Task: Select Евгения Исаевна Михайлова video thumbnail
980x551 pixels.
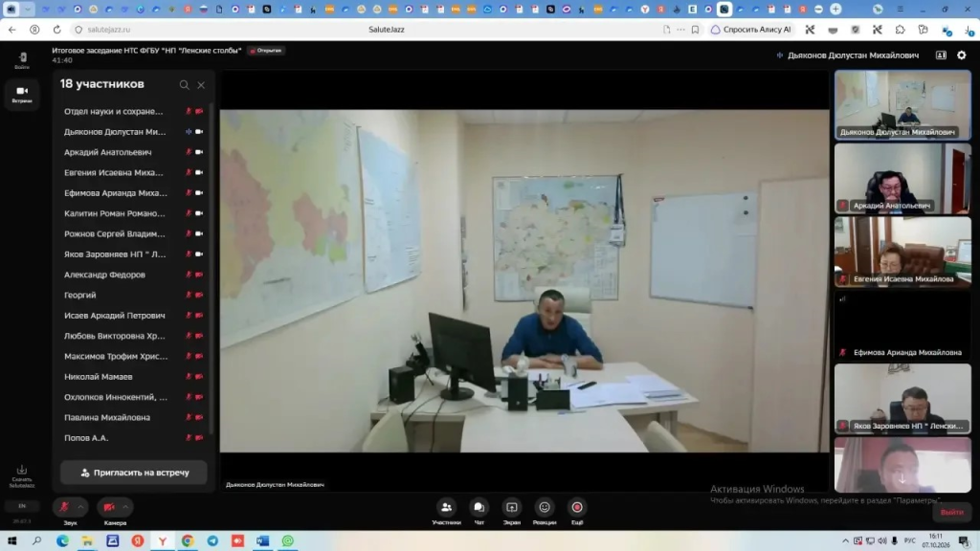Action: tap(902, 252)
